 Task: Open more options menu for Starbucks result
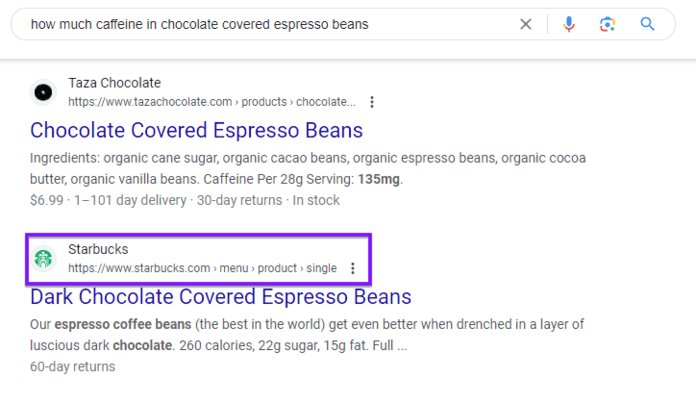[x=353, y=268]
